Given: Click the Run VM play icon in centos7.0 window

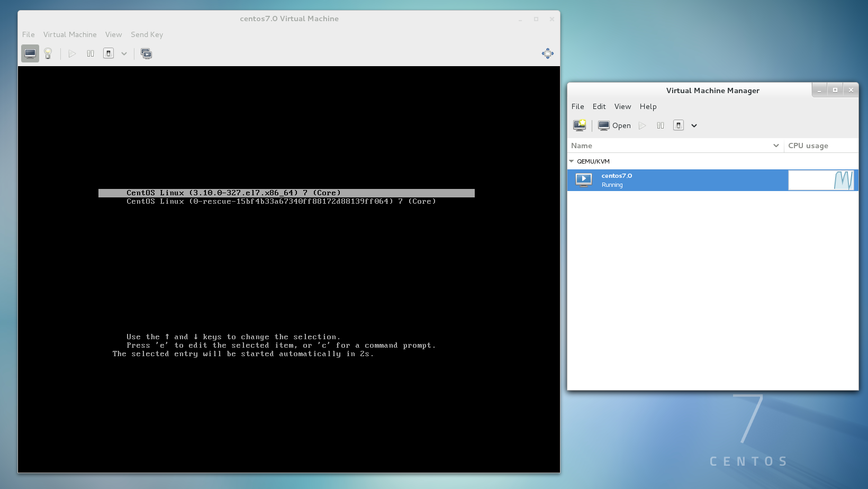Looking at the screenshot, I should [73, 53].
